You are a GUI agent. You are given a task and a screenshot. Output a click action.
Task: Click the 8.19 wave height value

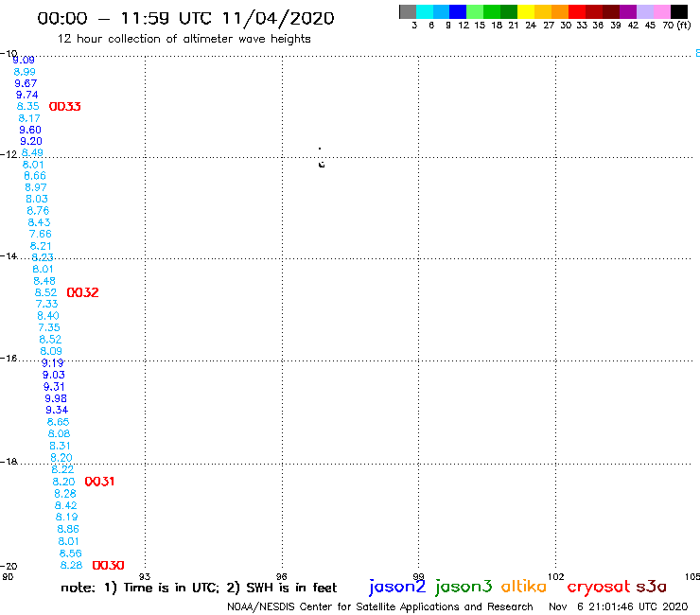tap(66, 518)
